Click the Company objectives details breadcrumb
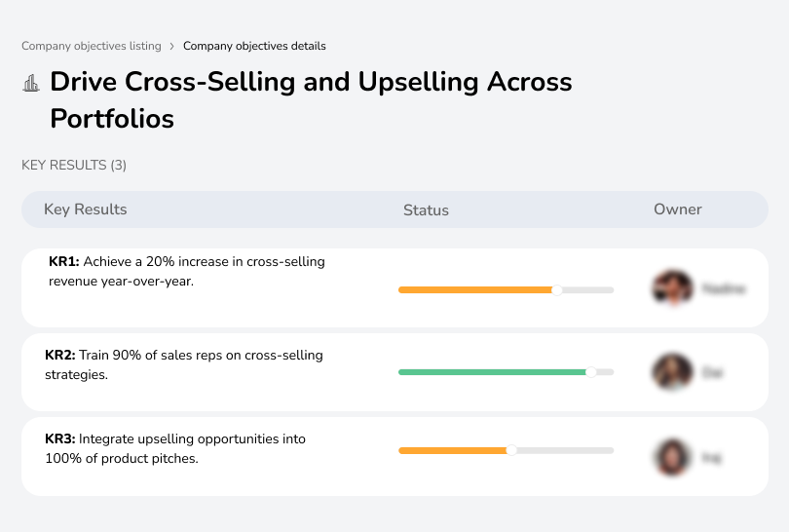Screen dimensions: 789x532 (x=254, y=46)
